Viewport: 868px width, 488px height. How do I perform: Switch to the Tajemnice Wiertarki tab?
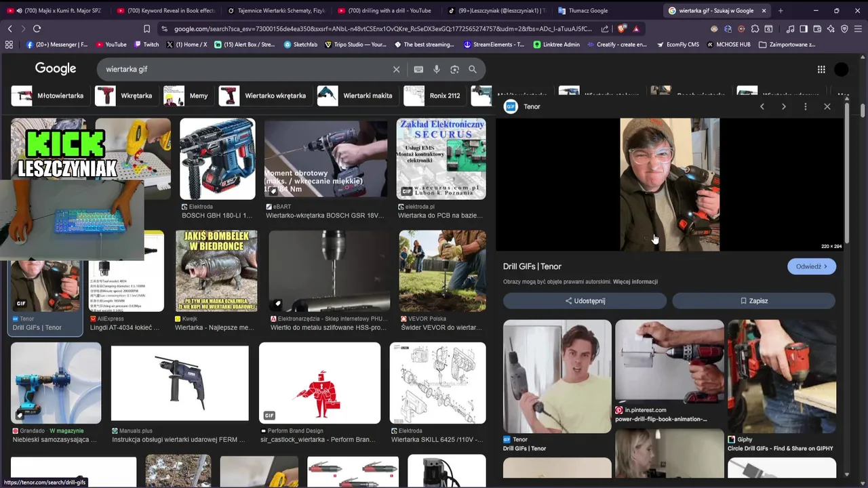click(278, 11)
